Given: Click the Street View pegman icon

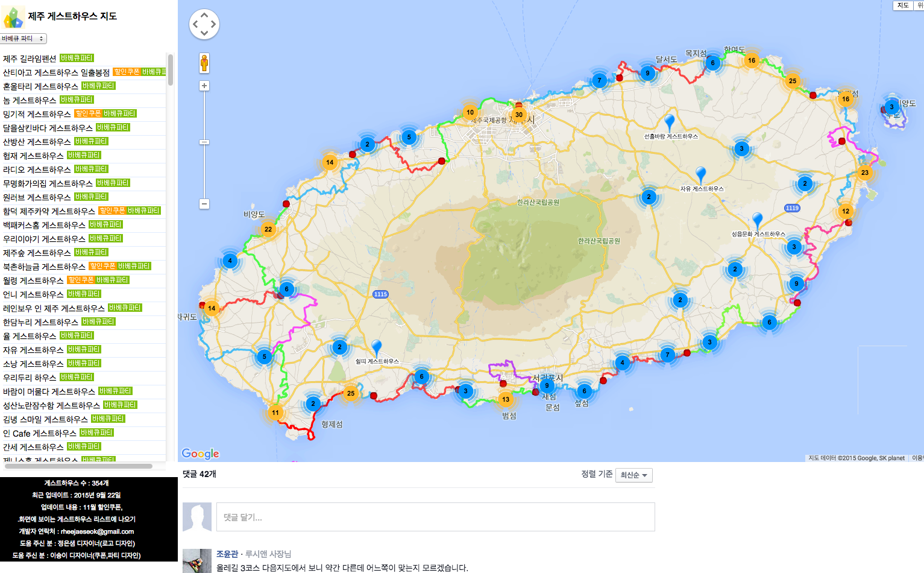Looking at the screenshot, I should click(x=204, y=63).
